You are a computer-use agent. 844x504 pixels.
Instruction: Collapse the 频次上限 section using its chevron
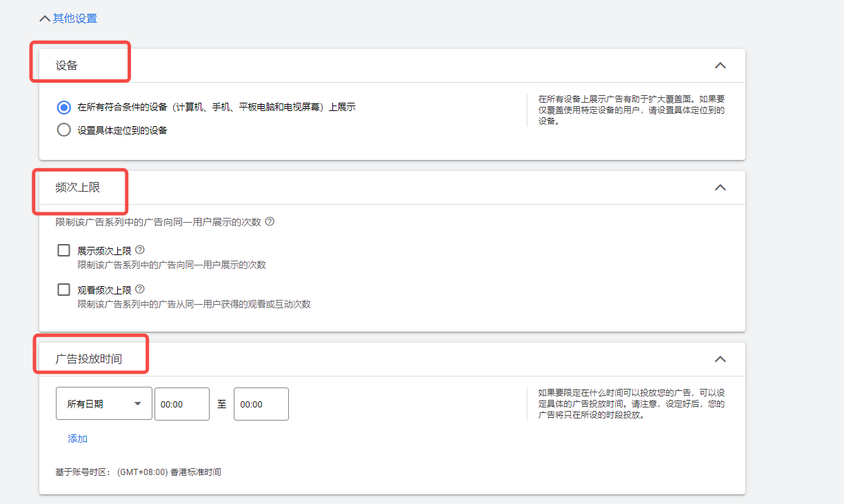pyautogui.click(x=720, y=188)
